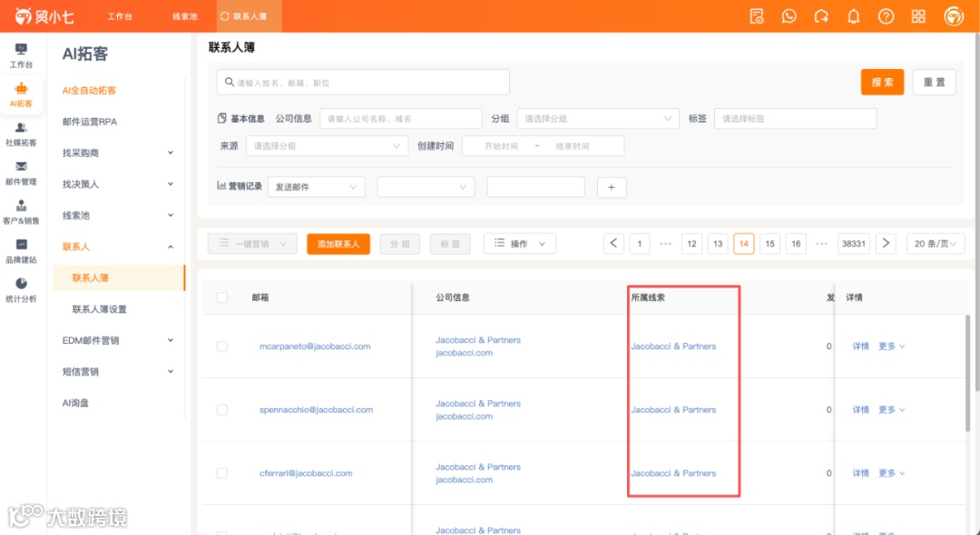Image resolution: width=980 pixels, height=535 pixels.
Task: Open 工作台 in left sidebar
Action: coord(21,55)
